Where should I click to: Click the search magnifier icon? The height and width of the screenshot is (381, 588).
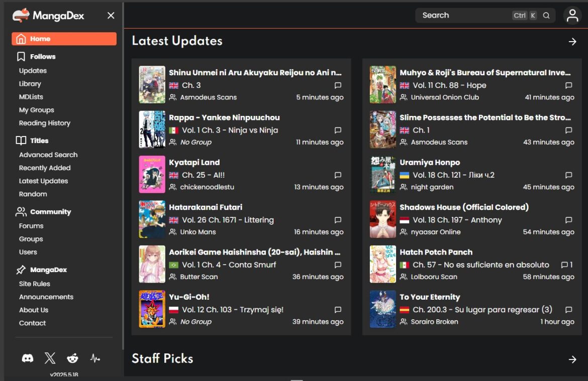pyautogui.click(x=546, y=16)
